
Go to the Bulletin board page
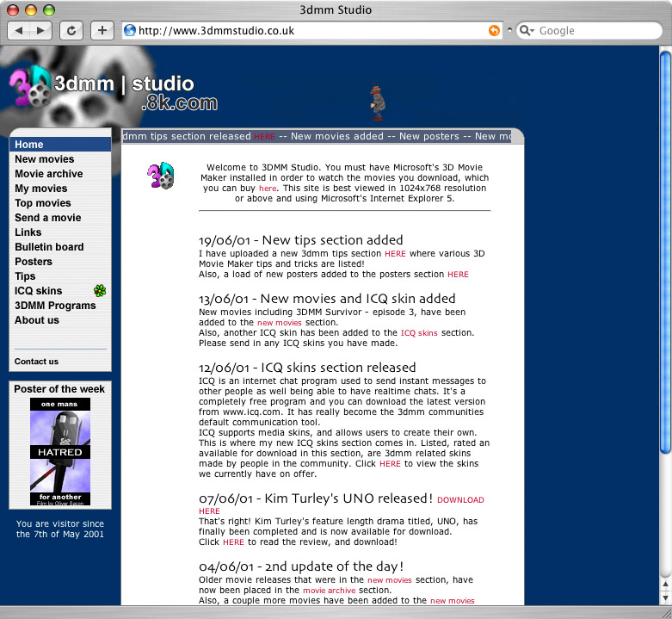pos(49,247)
